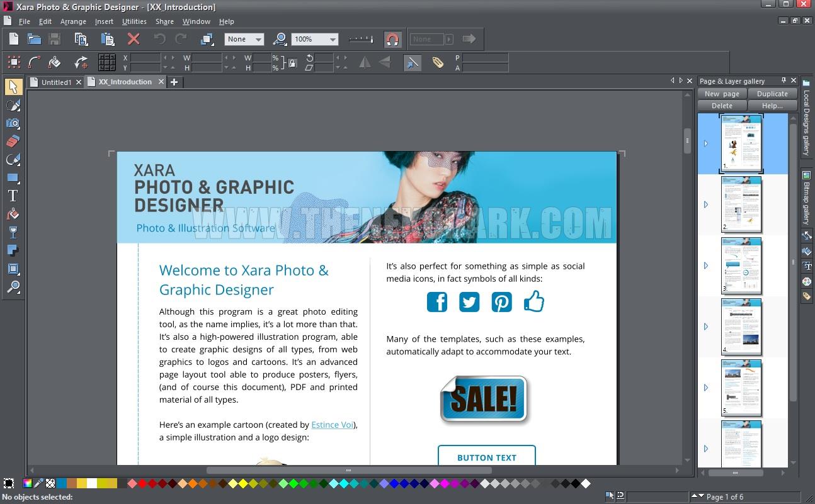The height and width of the screenshot is (504, 815).
Task: Pin the Page & Layer gallery panel
Action: [784, 81]
